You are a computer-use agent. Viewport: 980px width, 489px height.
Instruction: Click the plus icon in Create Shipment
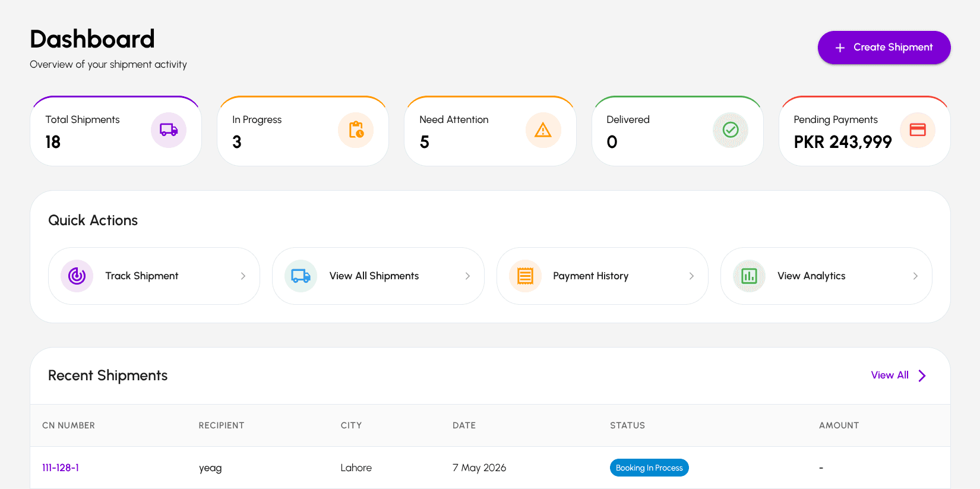point(840,48)
